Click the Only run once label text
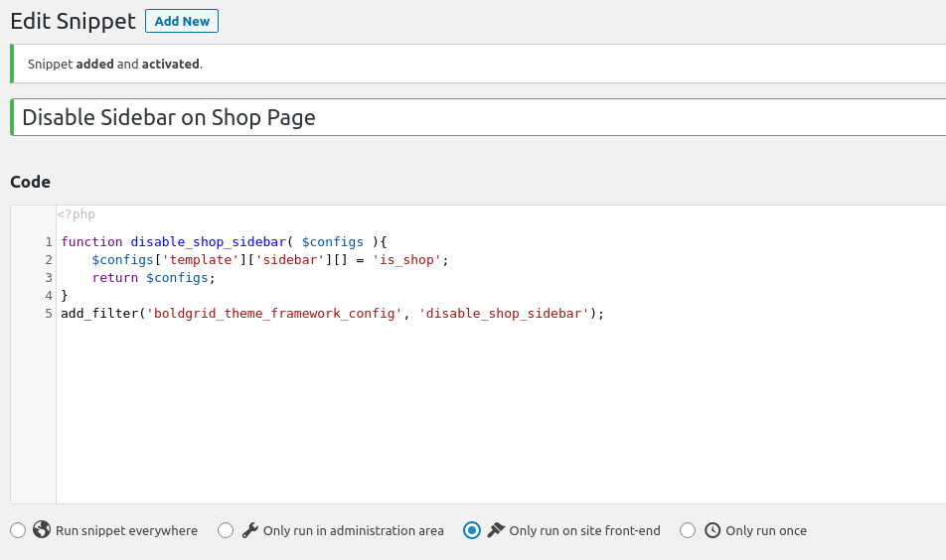Screen dimensions: 946x560 click(x=766, y=530)
